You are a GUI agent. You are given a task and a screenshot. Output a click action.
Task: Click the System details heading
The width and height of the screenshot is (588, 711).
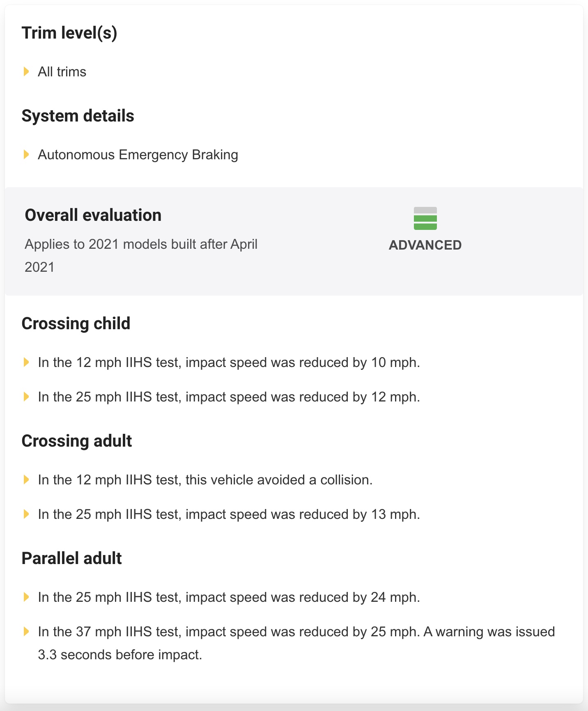pyautogui.click(x=78, y=116)
